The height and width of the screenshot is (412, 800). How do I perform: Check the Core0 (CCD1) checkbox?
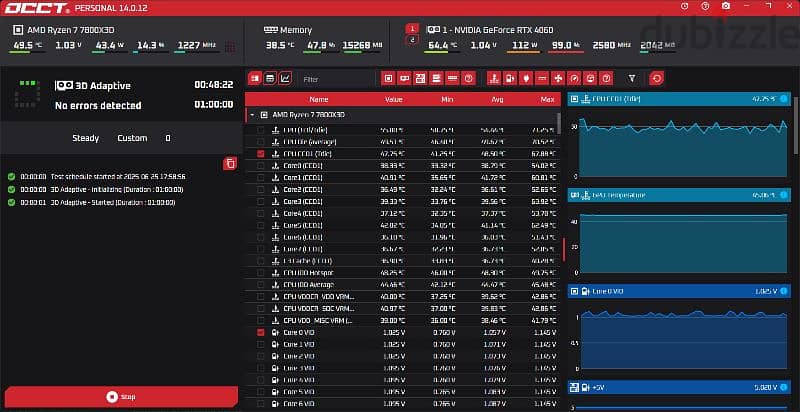click(x=261, y=166)
